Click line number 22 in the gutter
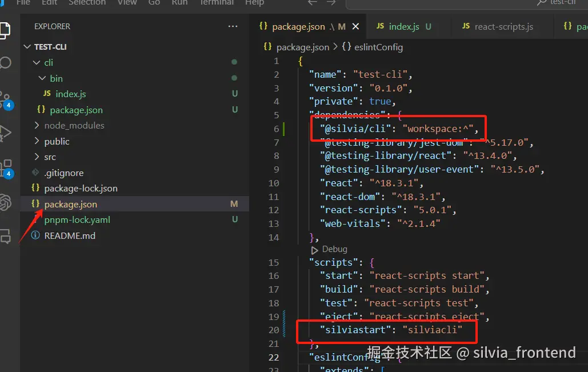Screen dimensions: 588x372 [274, 358]
